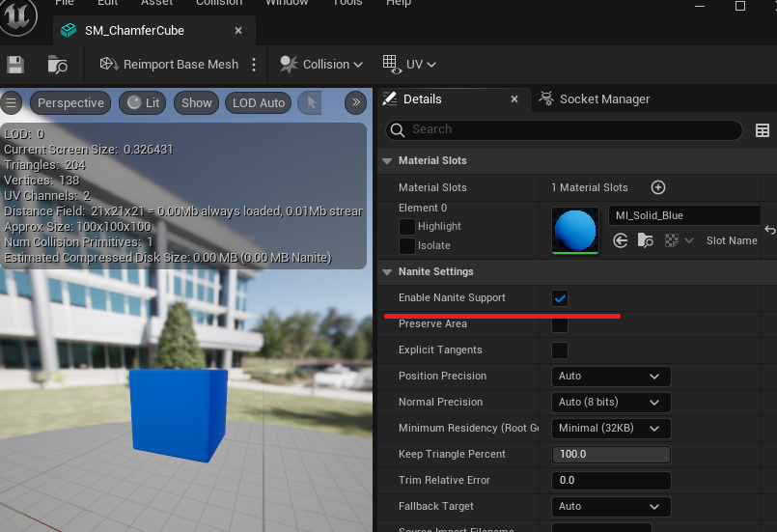Open Position Precision dropdown
This screenshot has height=532, width=777.
611,377
